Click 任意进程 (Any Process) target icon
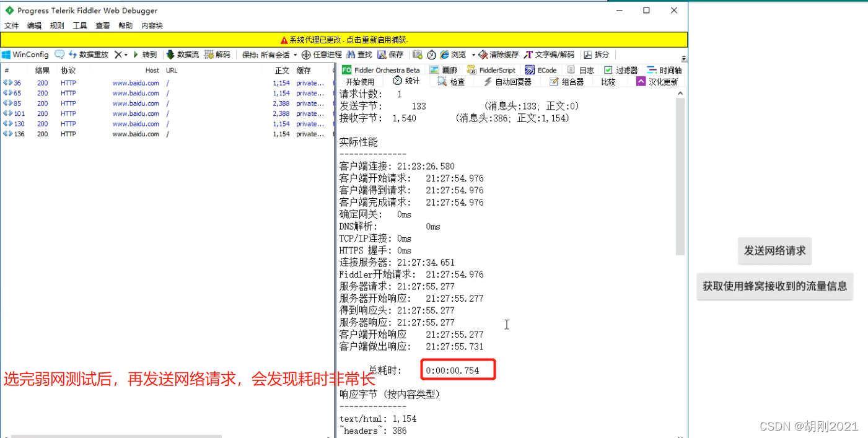The width and height of the screenshot is (868, 438). point(322,55)
